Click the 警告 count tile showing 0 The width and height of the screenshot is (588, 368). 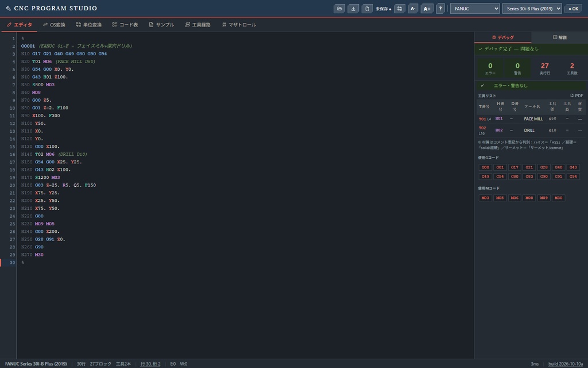517,68
